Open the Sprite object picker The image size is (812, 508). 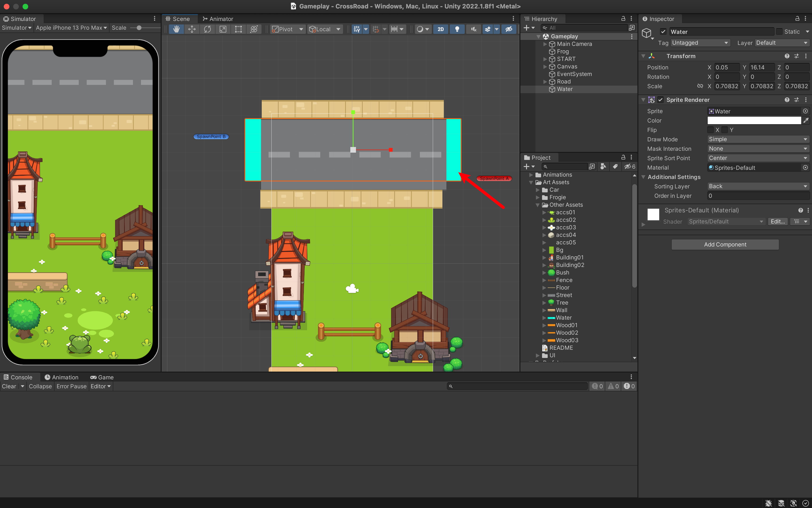[x=805, y=111]
